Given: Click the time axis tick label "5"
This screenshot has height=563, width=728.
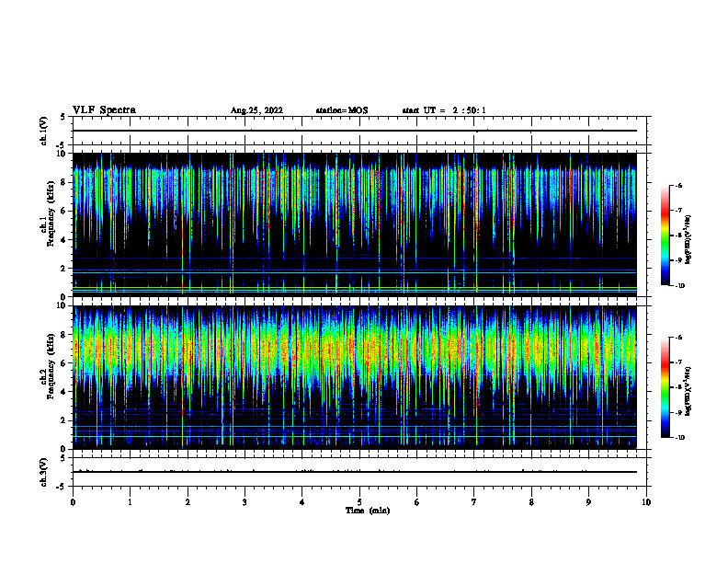Looking at the screenshot, I should point(359,502).
